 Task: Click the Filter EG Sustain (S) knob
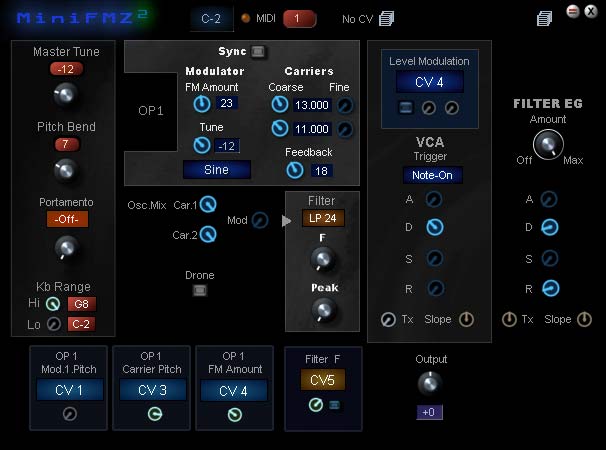tap(549, 258)
